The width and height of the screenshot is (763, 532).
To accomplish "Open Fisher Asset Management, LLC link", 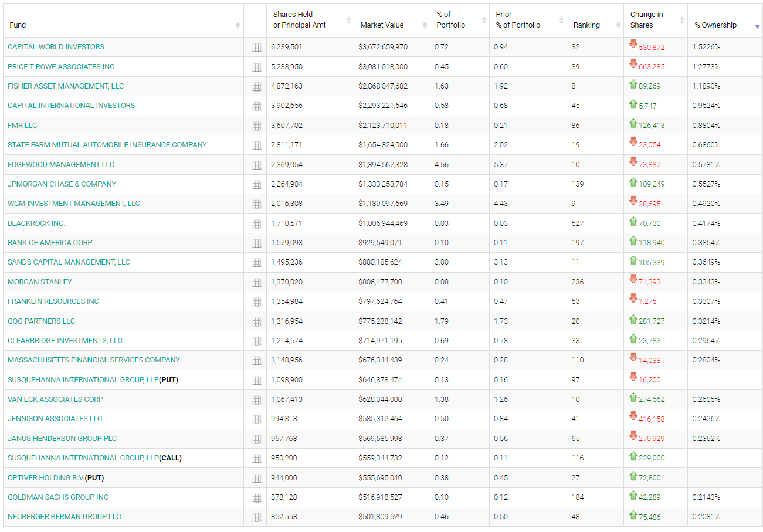I will [66, 86].
